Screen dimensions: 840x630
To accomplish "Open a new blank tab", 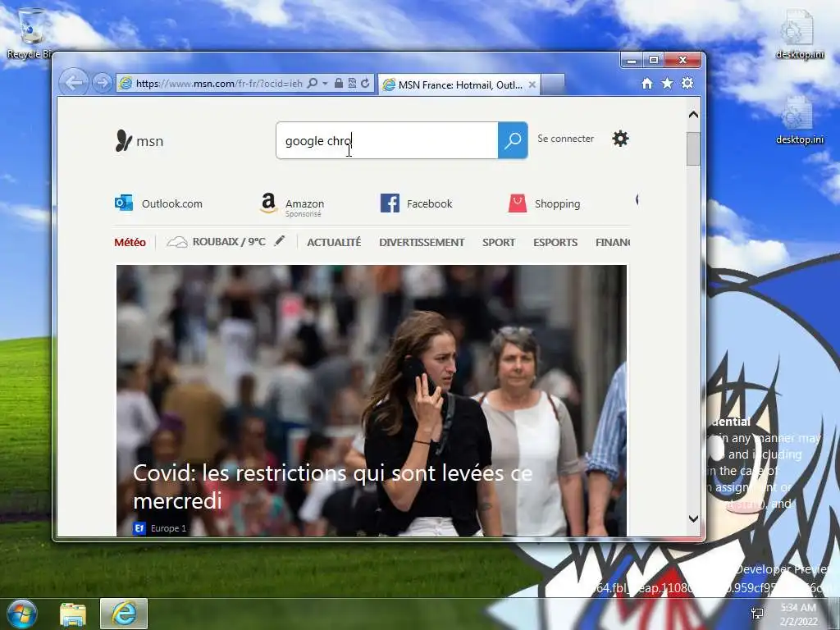I will [553, 84].
